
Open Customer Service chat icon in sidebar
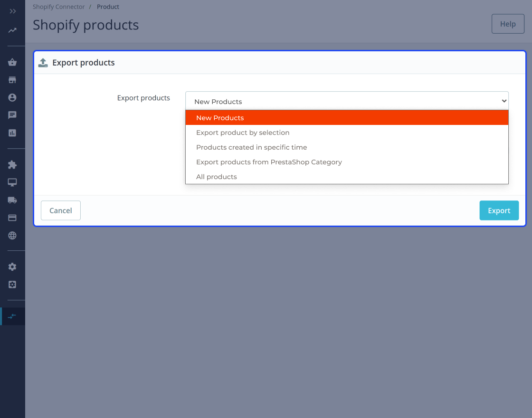coord(12,115)
